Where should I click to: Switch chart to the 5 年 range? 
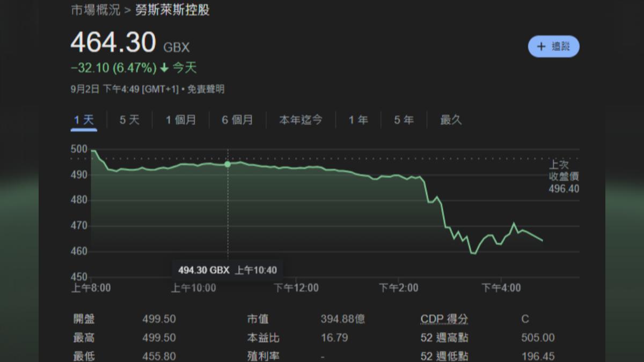404,120
